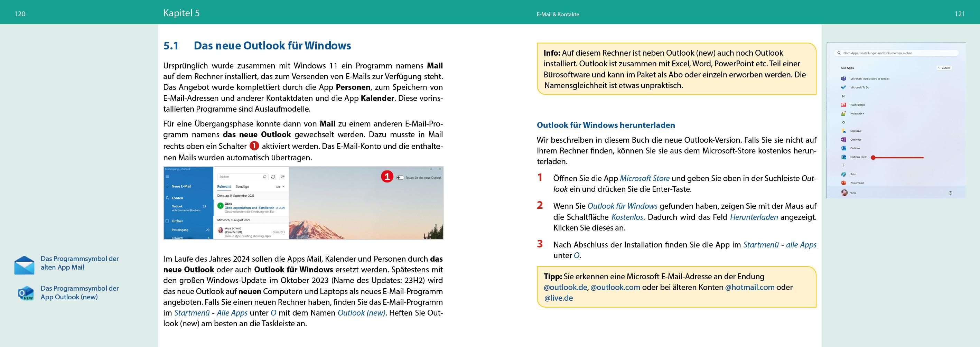
Task: Select the Outlook account viola.baumuster
Action: [188, 208]
